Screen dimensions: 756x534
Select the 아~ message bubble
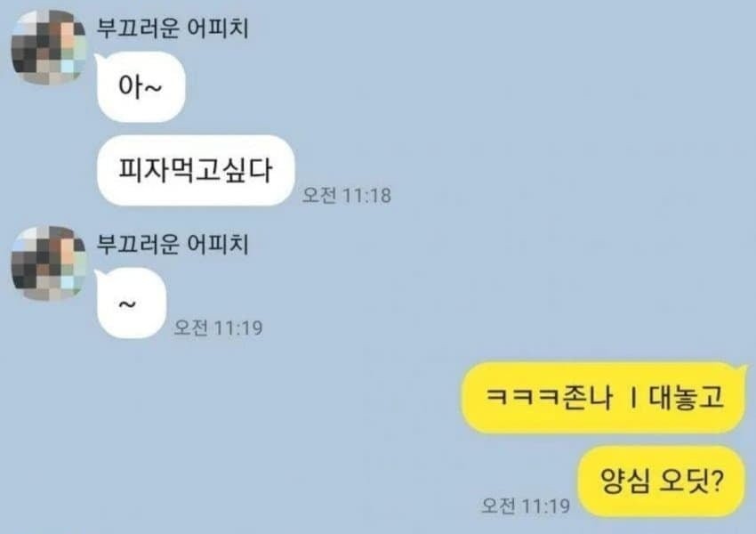141,87
